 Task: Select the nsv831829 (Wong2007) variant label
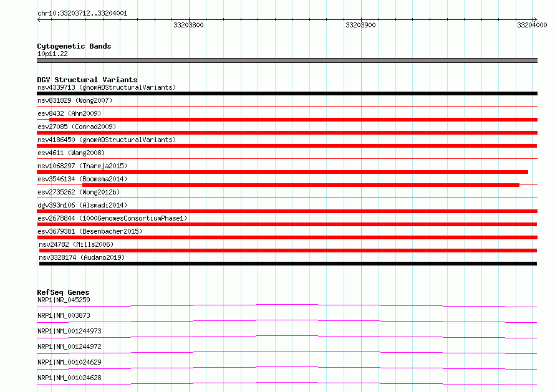pyautogui.click(x=75, y=100)
